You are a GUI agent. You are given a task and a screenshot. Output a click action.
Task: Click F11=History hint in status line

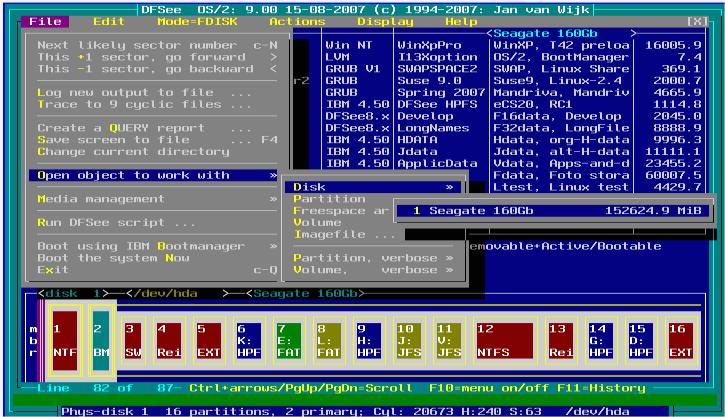tap(601, 388)
